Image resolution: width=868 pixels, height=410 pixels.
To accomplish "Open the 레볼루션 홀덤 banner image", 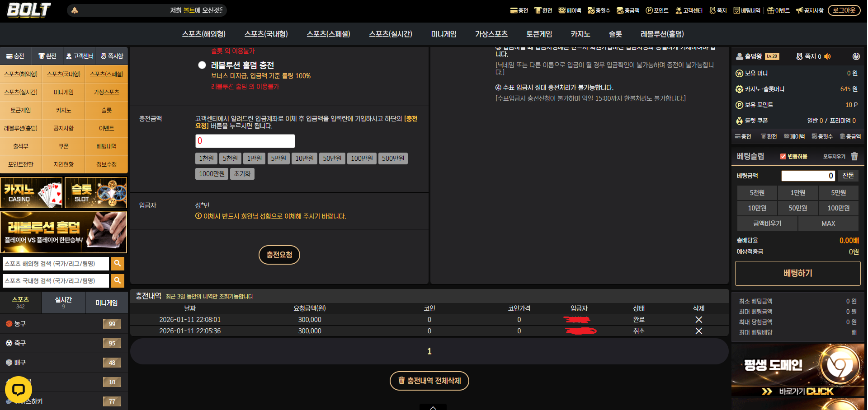I will [x=64, y=232].
